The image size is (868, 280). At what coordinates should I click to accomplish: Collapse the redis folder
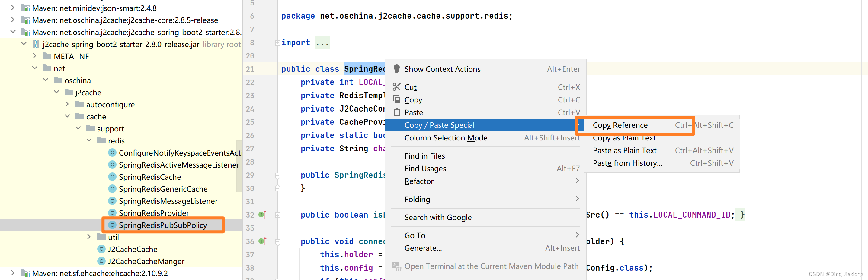pyautogui.click(x=89, y=140)
